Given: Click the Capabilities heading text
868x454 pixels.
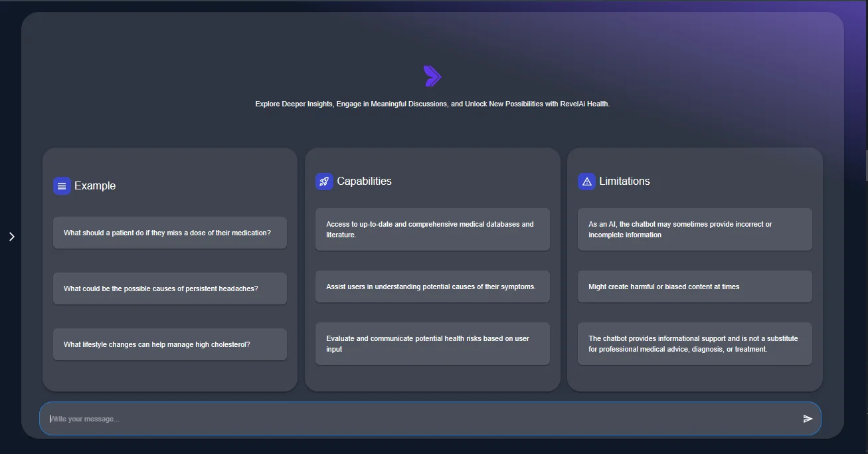Looking at the screenshot, I should [364, 181].
